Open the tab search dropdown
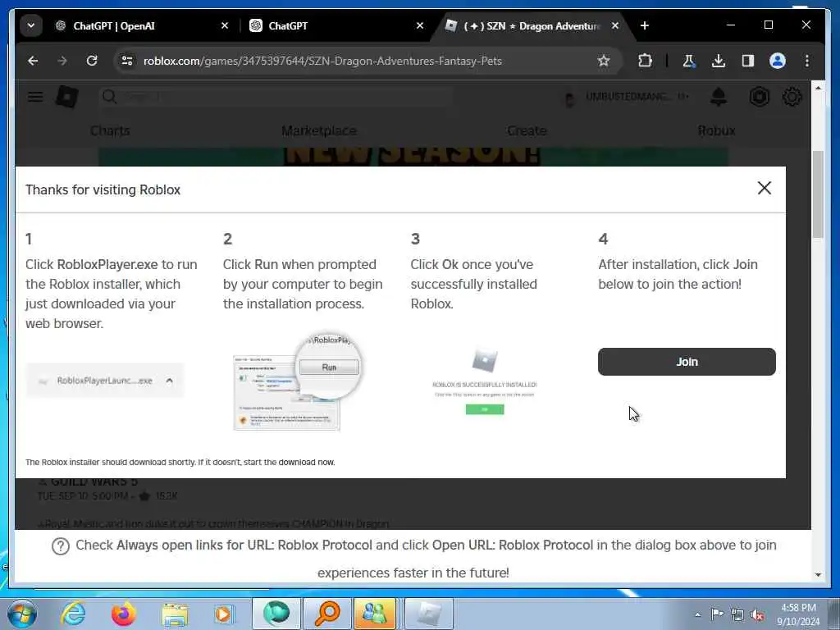The height and width of the screenshot is (630, 840). (x=31, y=25)
